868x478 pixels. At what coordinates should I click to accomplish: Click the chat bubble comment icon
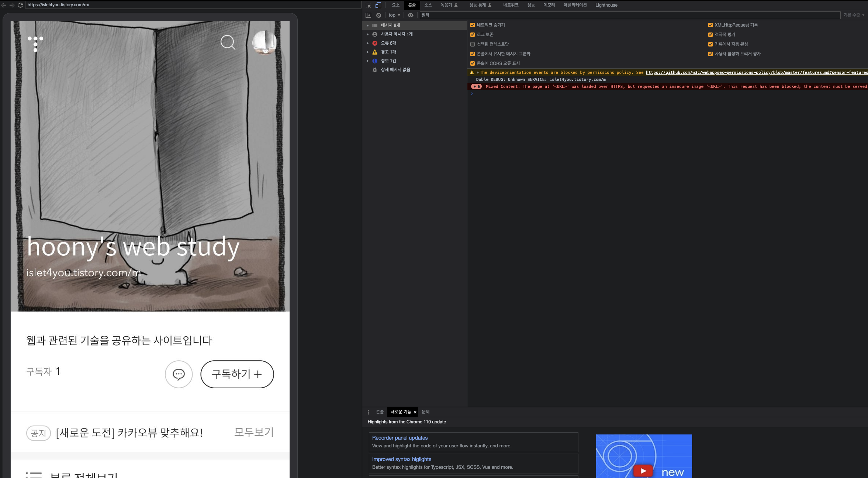click(179, 374)
